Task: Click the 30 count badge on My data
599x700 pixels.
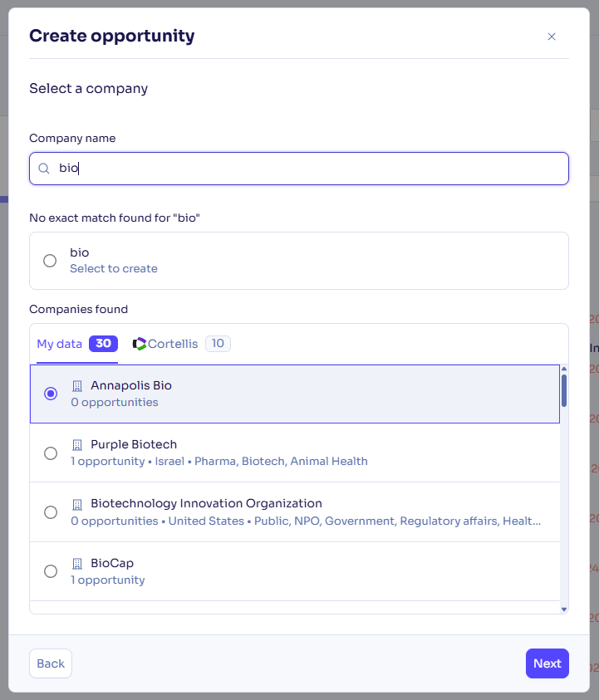Action: 103,343
